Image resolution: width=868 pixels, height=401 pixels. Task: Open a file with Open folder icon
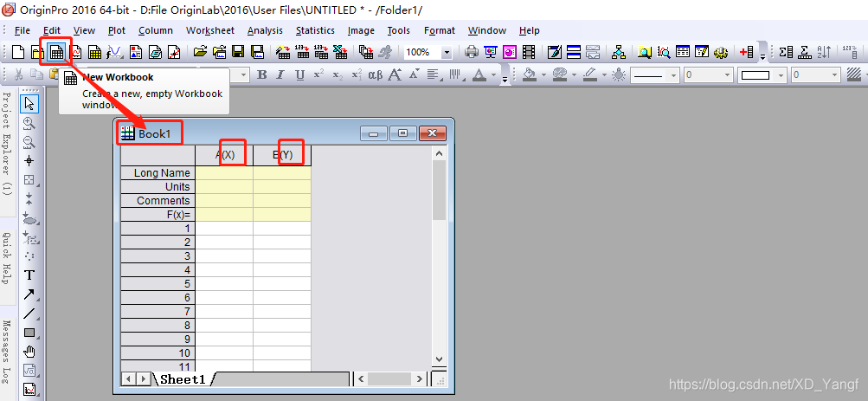[200, 53]
